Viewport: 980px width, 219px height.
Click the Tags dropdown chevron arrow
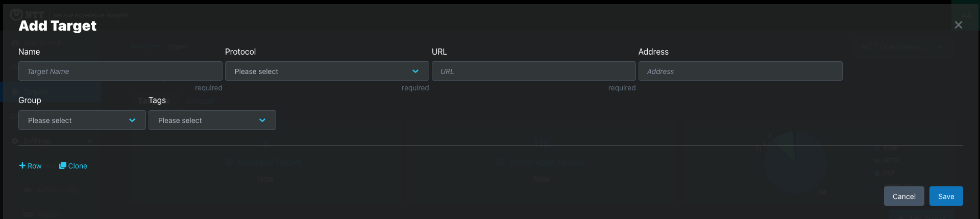(262, 120)
